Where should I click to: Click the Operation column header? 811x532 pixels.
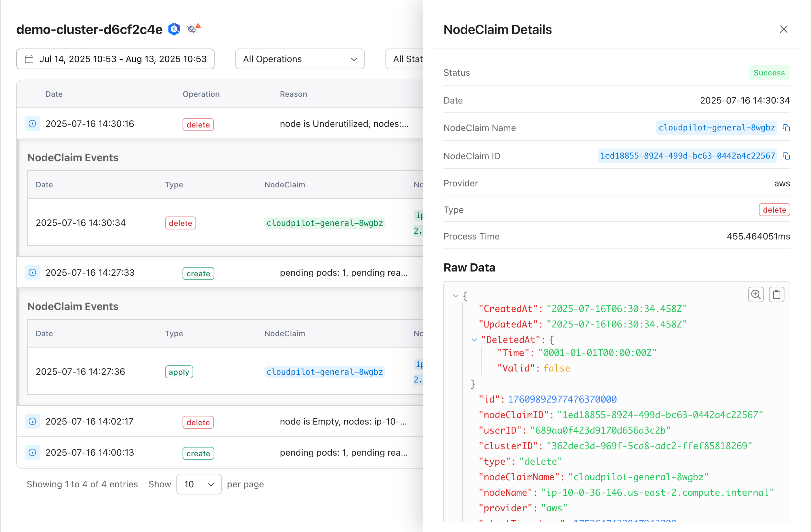(x=201, y=94)
